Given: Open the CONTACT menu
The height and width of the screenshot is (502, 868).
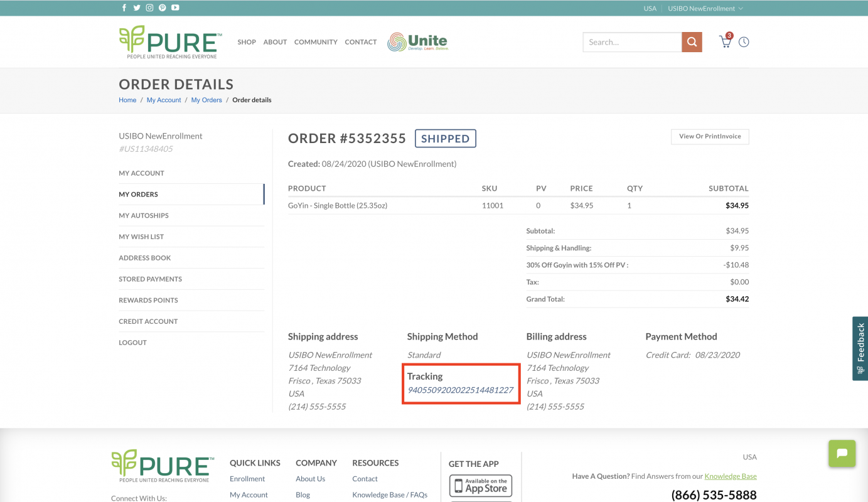Looking at the screenshot, I should tap(361, 42).
